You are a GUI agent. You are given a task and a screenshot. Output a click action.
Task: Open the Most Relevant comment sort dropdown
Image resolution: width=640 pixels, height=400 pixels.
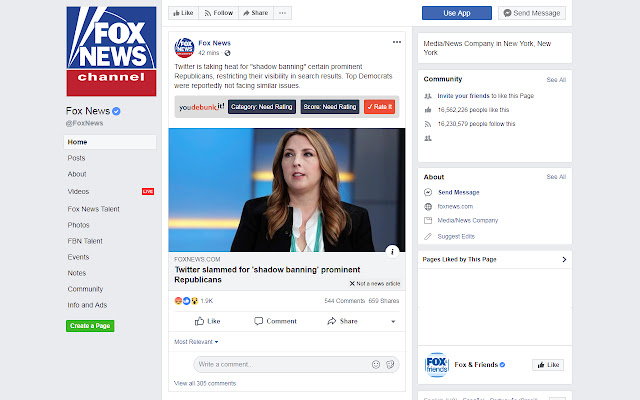click(x=196, y=342)
